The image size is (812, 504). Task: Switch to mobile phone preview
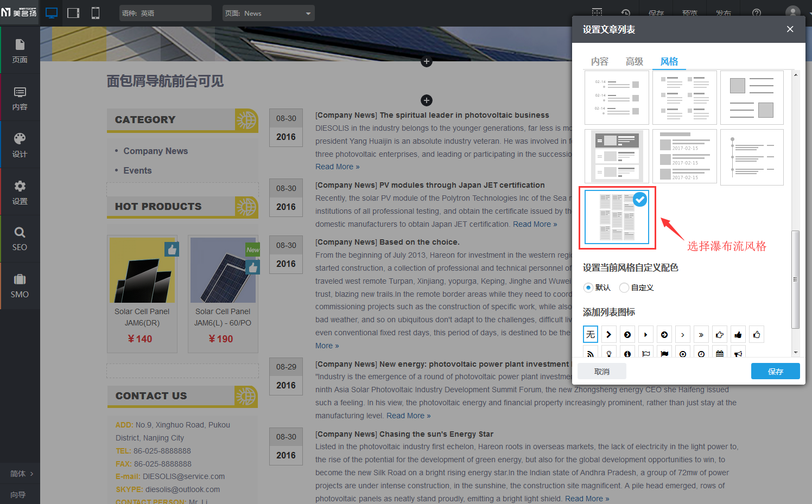96,13
